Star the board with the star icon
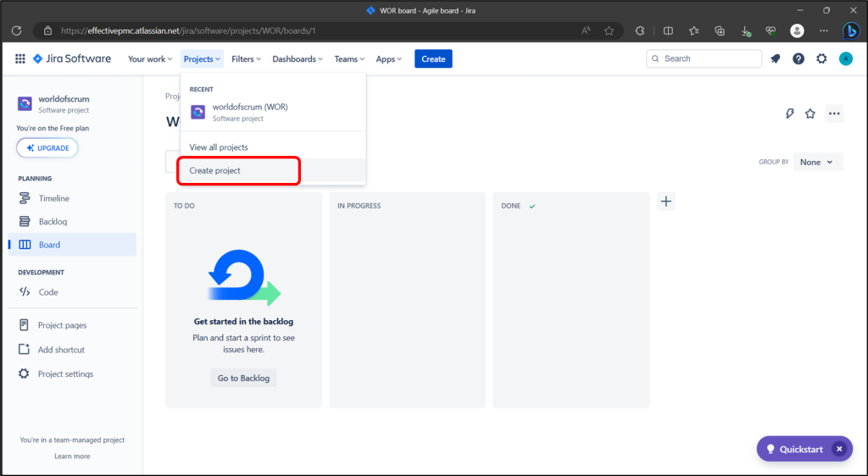Viewport: 868px width, 476px height. coord(810,113)
